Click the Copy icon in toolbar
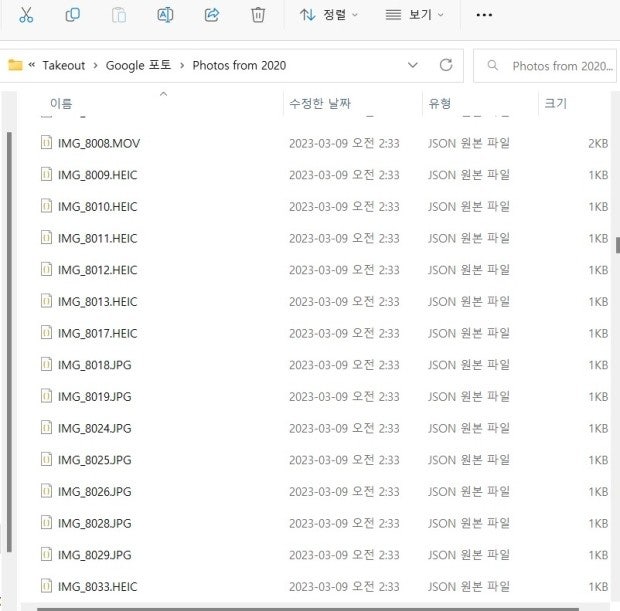Screen dimensions: 620x611 point(73,15)
